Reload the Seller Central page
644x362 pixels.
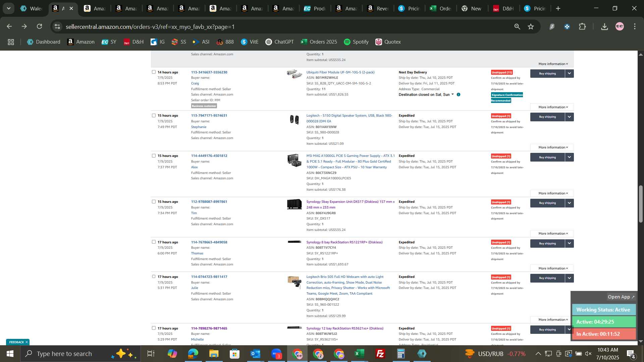[x=40, y=26]
